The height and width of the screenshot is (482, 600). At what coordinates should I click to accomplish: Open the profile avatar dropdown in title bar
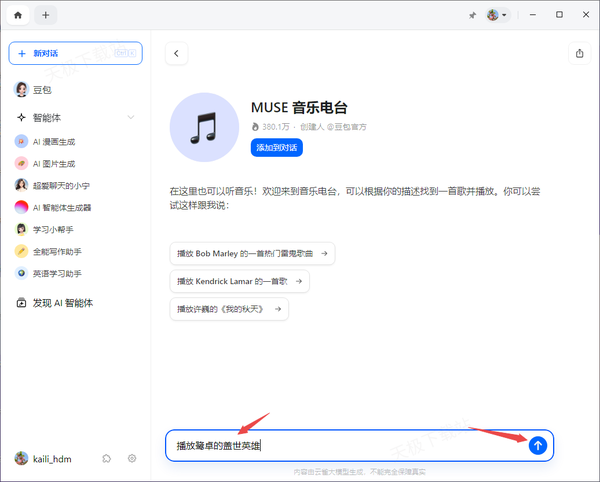497,15
